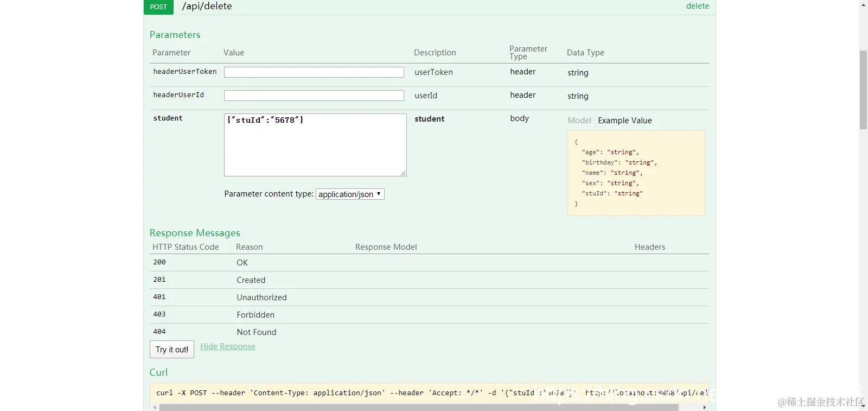Select the 403 status code cell
Screen dimensions: 868x411
coord(159,314)
